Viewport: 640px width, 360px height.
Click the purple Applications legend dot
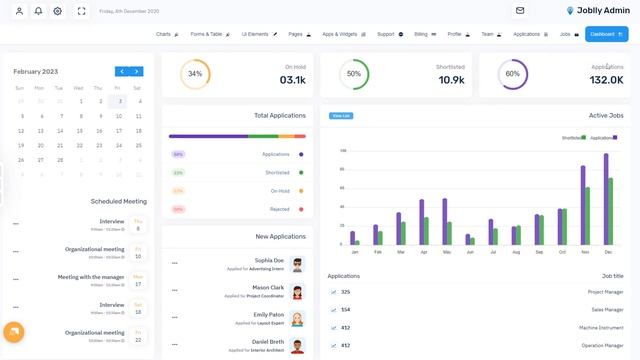coord(301,154)
